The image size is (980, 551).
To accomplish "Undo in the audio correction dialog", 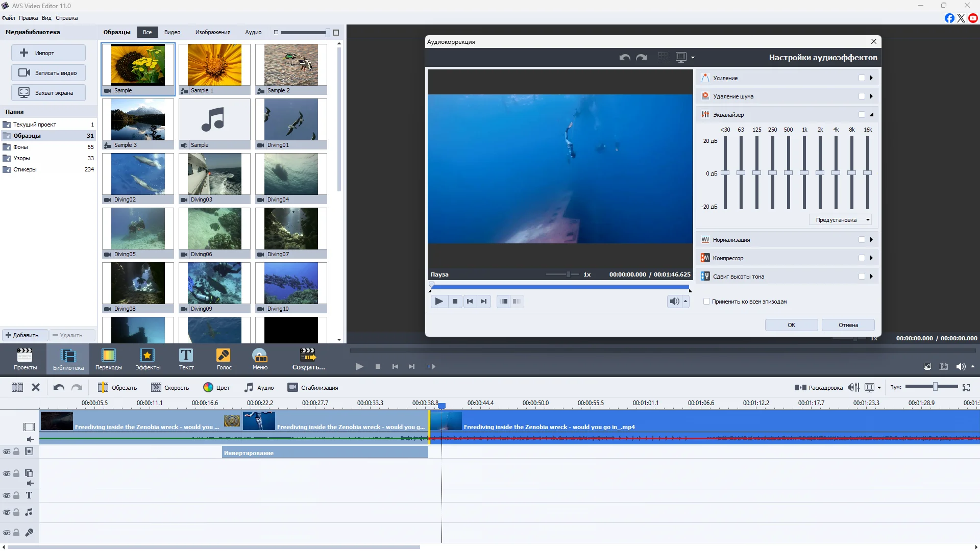I will 625,58.
